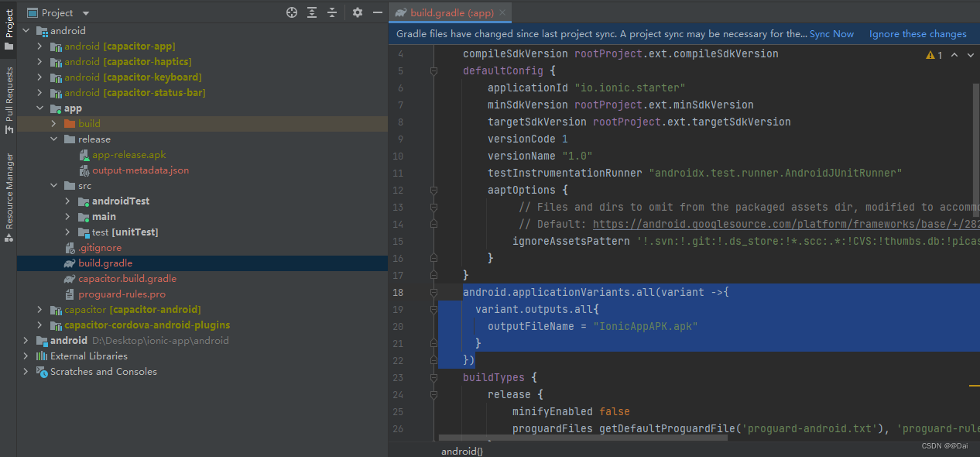Image resolution: width=980 pixels, height=457 pixels.
Task: Click Ignore these changes link
Action: pos(917,34)
